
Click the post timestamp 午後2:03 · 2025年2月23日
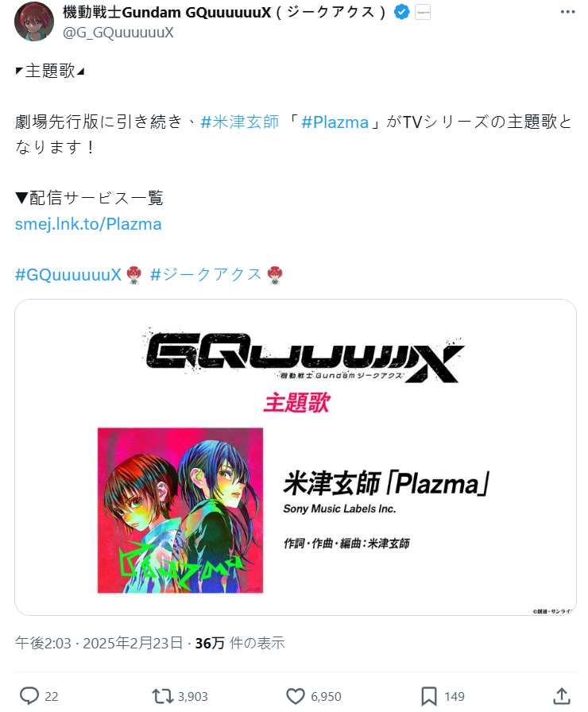coord(99,643)
